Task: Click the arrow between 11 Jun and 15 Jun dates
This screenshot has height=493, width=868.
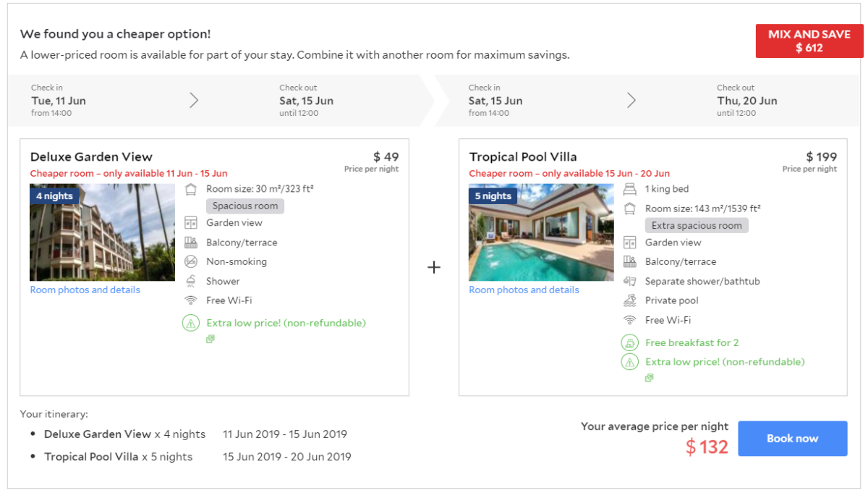Action: (x=194, y=100)
